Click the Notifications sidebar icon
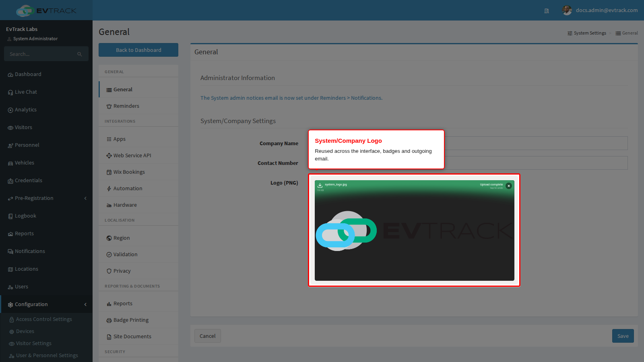 [10, 252]
